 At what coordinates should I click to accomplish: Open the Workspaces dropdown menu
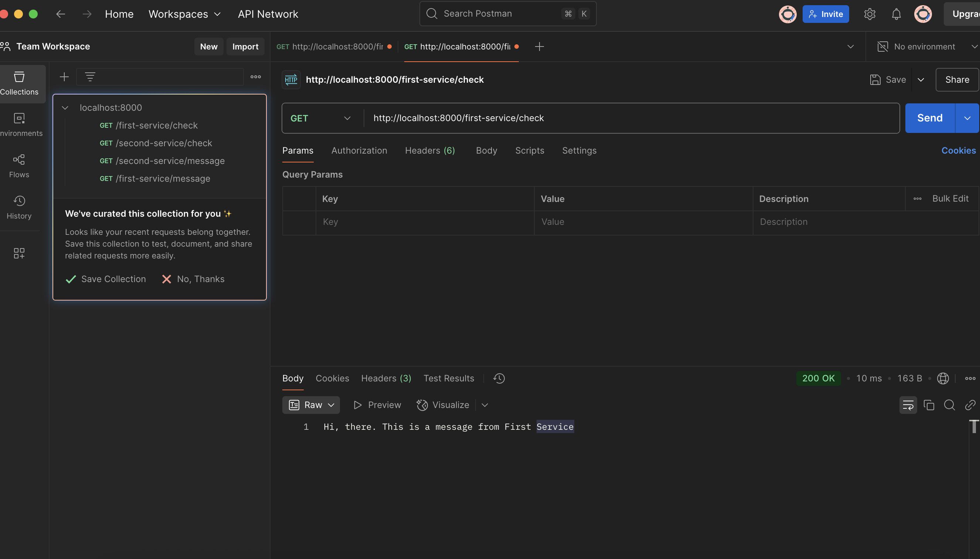click(x=184, y=14)
